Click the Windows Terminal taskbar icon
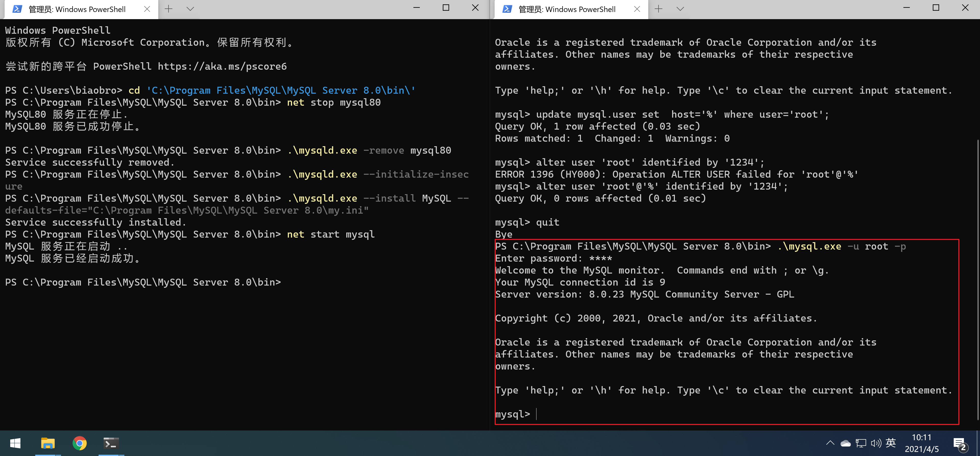The width and height of the screenshot is (980, 456). point(111,443)
